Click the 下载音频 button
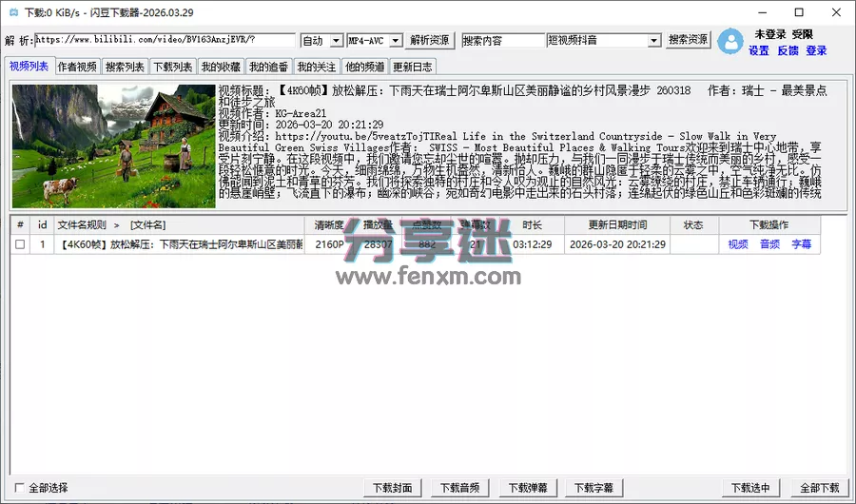The width and height of the screenshot is (856, 504). [x=460, y=488]
